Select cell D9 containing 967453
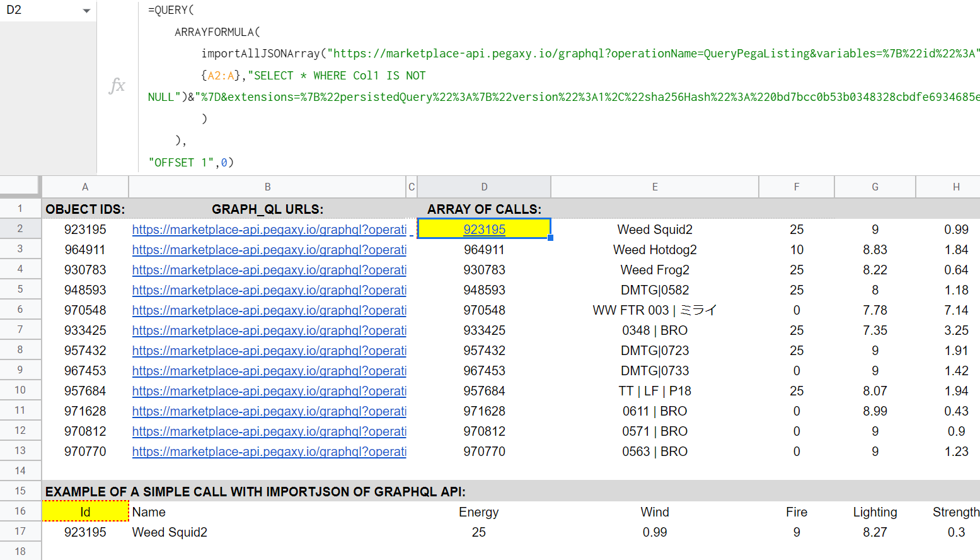The image size is (980, 560). [484, 371]
